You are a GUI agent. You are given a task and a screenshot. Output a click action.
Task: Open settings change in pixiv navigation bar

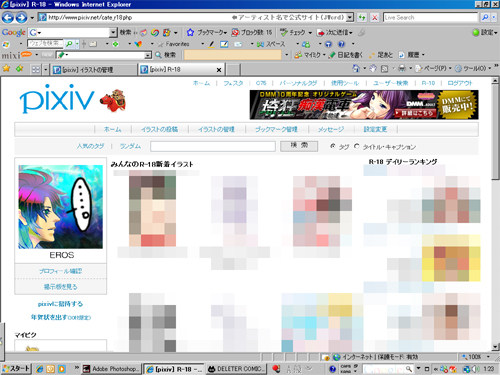pyautogui.click(x=375, y=129)
